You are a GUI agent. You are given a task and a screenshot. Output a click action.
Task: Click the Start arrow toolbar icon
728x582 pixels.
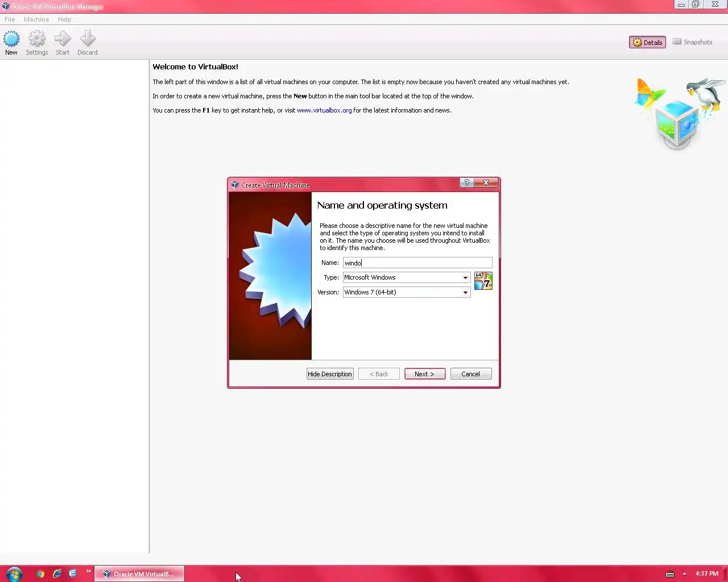[x=63, y=43]
